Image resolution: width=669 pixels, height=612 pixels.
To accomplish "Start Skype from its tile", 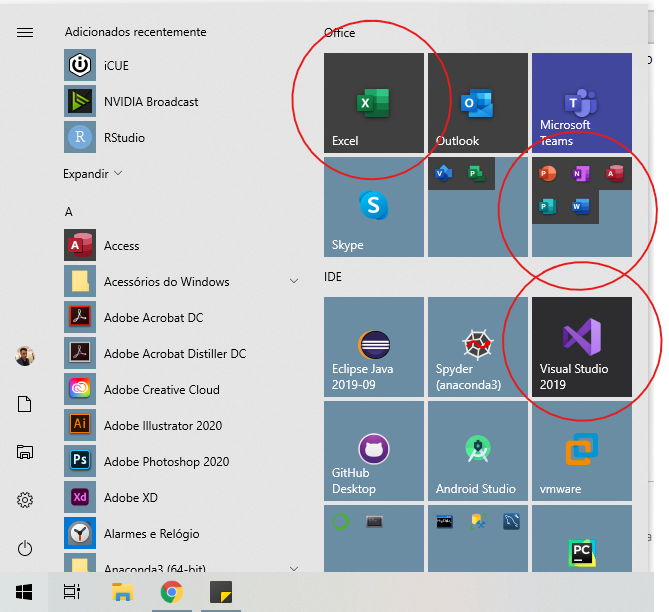I will [374, 207].
